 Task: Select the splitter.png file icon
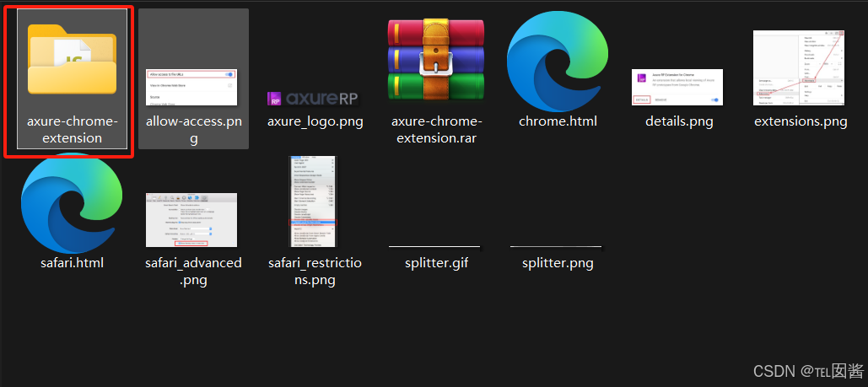(556, 247)
